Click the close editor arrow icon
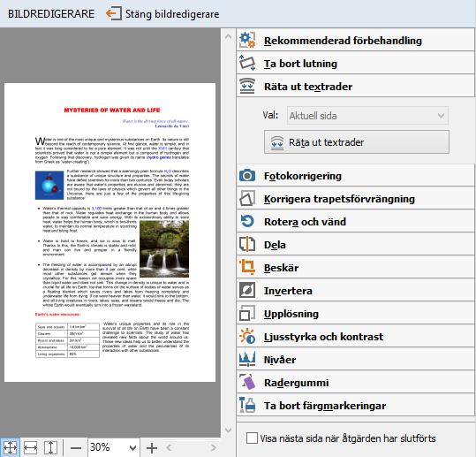Image resolution: width=476 pixels, height=457 pixels. tap(114, 13)
